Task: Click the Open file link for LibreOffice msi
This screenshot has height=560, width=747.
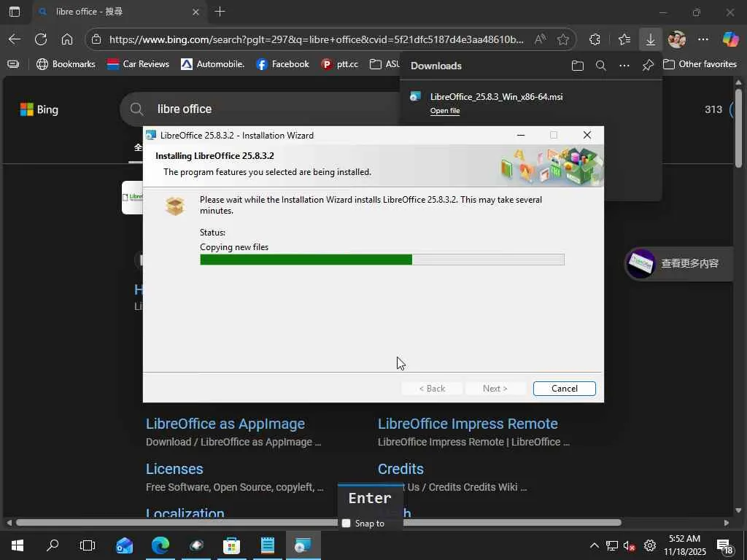Action: pos(445,111)
